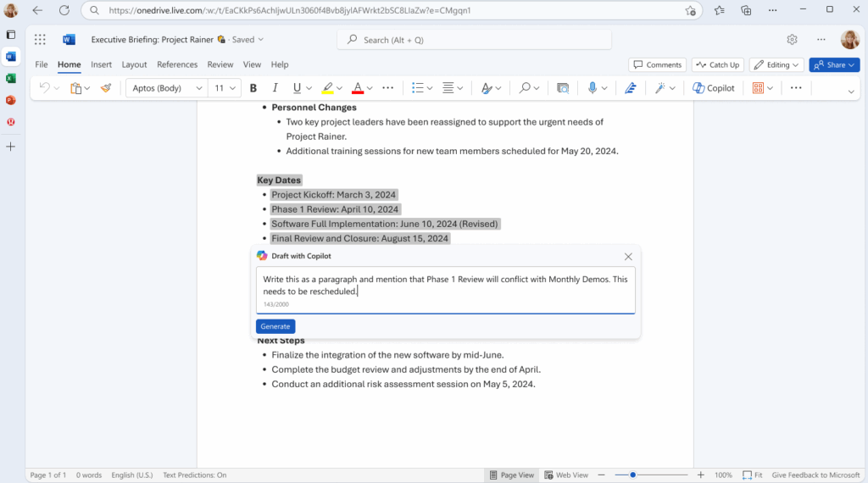
Task: Click the Paste clipboard icon
Action: point(75,88)
